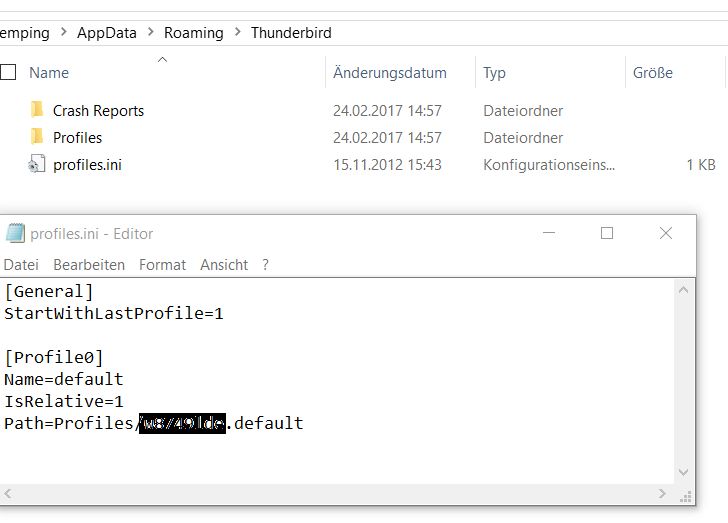Screen dimensions: 728x523
Task: Maximize the profiles.ini Editor window
Action: click(607, 233)
